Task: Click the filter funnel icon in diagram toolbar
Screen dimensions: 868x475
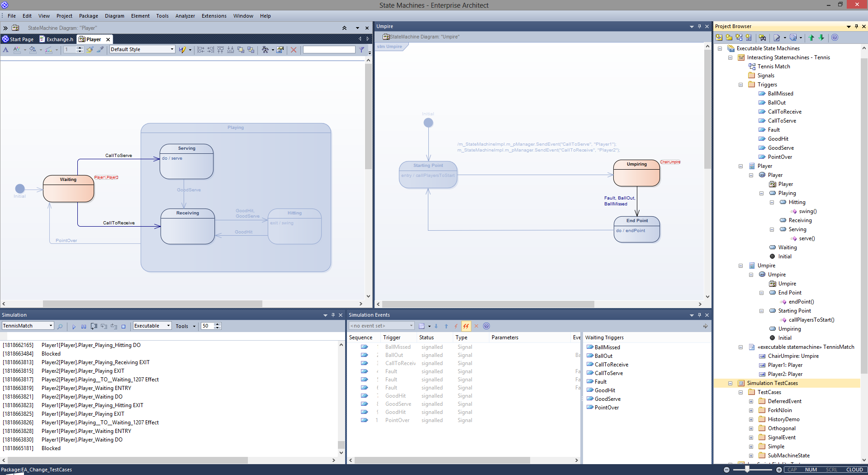Action: [362, 50]
